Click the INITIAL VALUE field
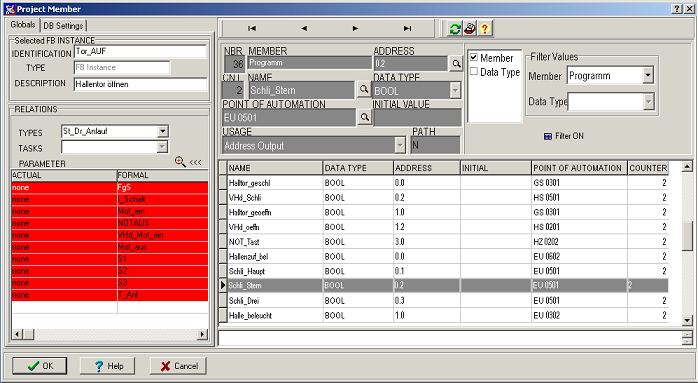The image size is (698, 383). click(417, 118)
